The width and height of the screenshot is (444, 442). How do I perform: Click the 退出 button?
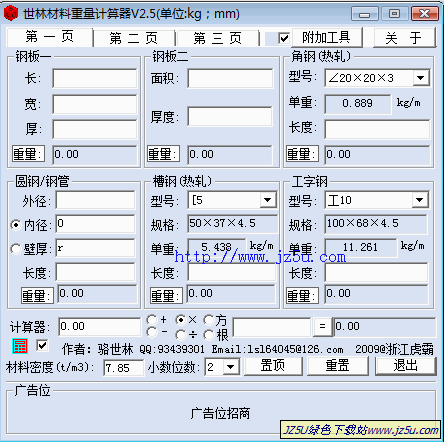tap(405, 366)
